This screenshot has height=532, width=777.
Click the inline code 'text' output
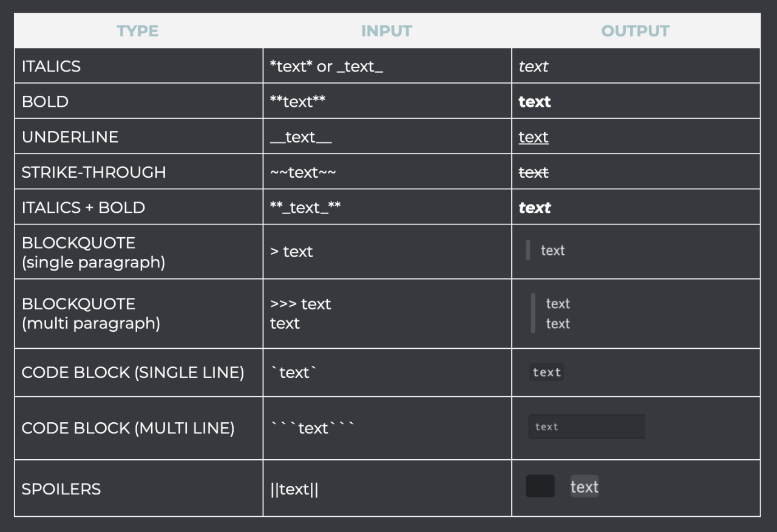pyautogui.click(x=546, y=372)
